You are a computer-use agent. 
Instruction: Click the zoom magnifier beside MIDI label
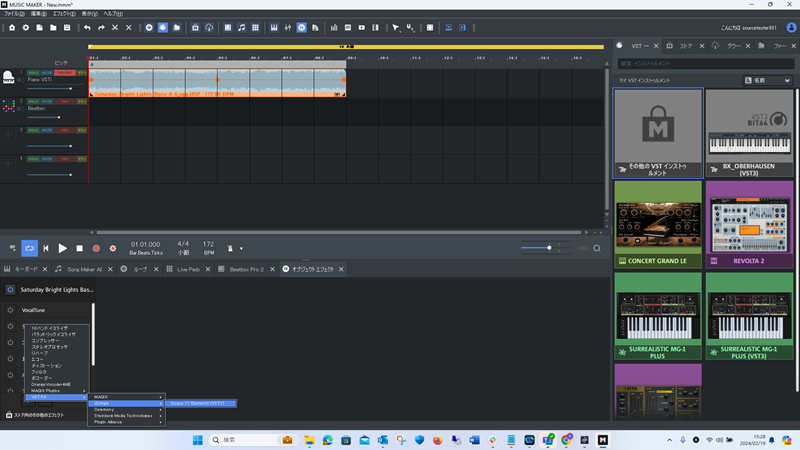(x=597, y=248)
